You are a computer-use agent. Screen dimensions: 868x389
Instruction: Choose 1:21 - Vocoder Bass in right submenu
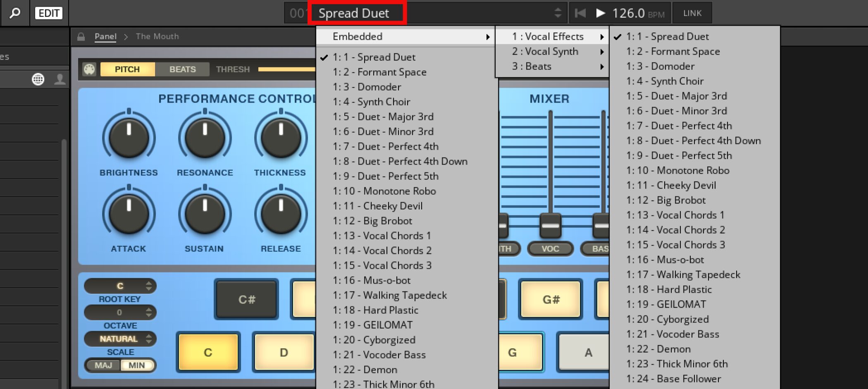pos(694,334)
